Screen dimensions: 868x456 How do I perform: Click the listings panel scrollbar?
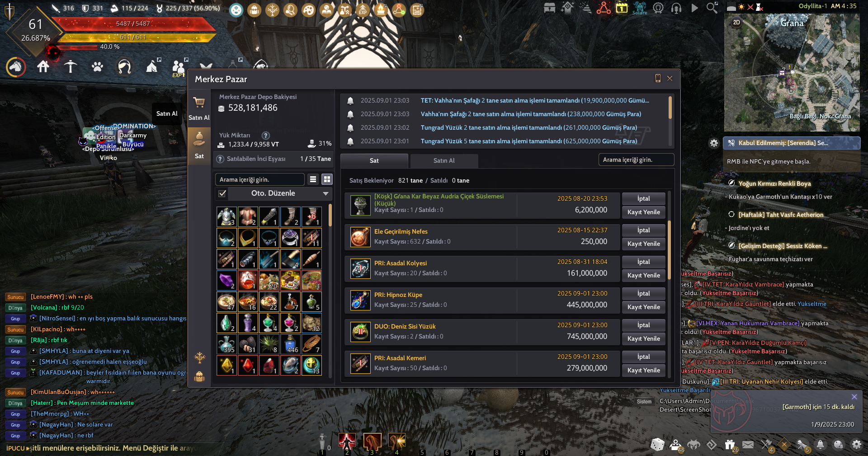point(670,250)
